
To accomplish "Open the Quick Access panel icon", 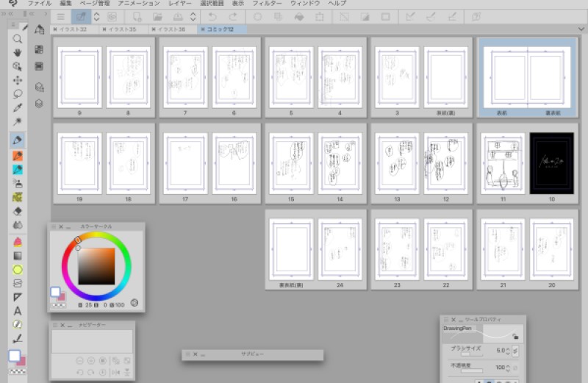I will click(x=40, y=29).
